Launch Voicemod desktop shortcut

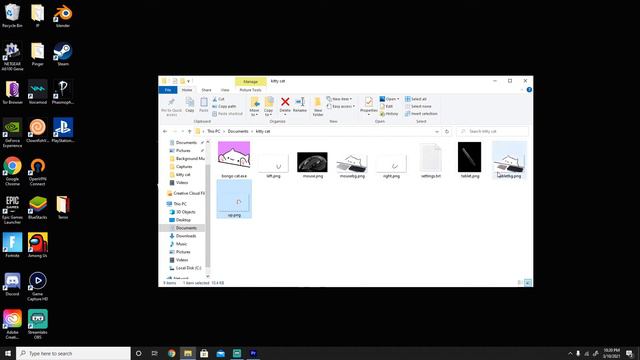(38, 93)
